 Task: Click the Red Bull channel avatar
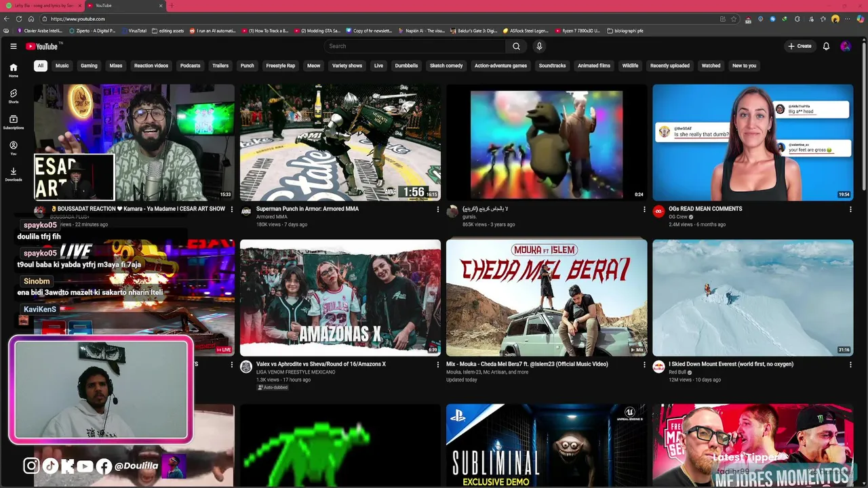658,367
